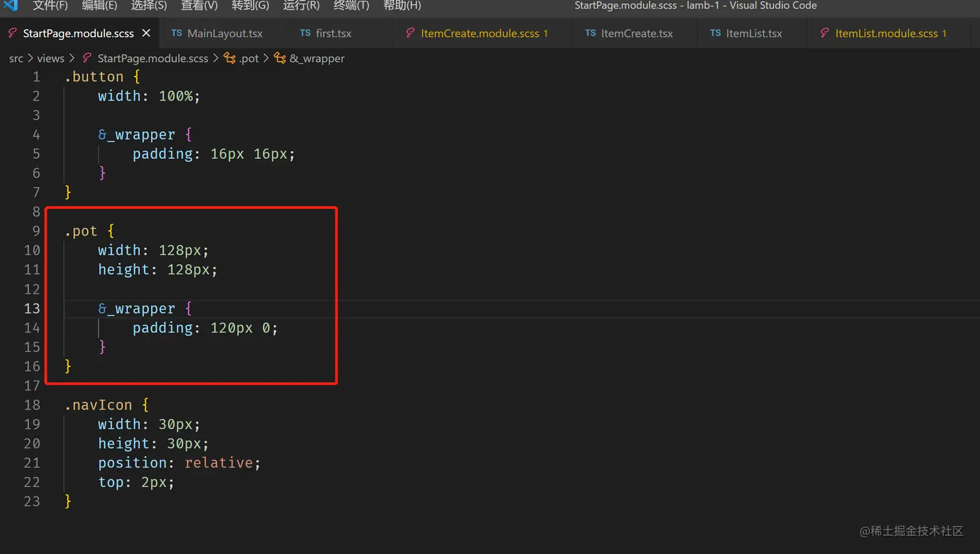
Task: Click the TS icon on ItemCreate.tsx tab
Action: click(590, 33)
